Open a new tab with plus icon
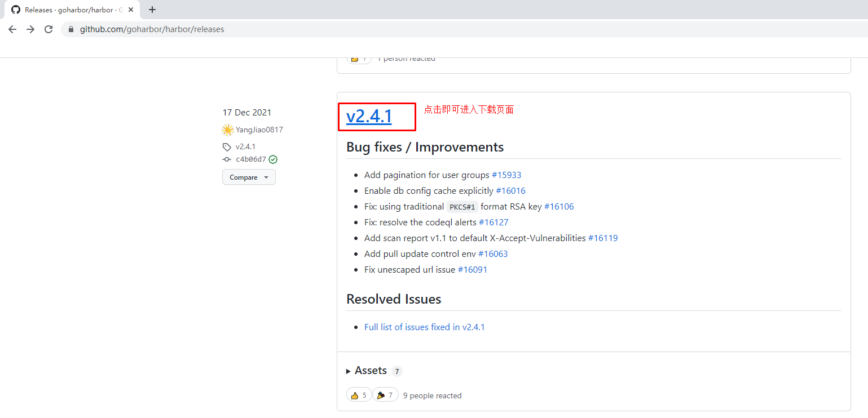The image size is (868, 418). pos(152,10)
